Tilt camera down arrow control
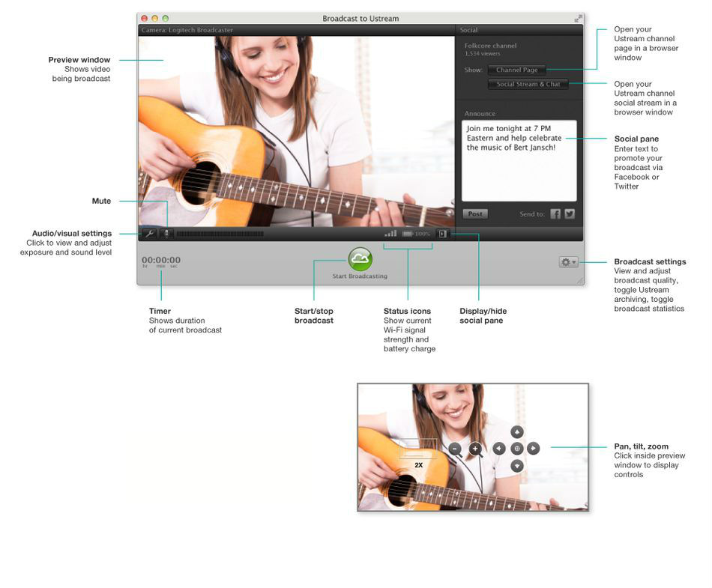The width and height of the screenshot is (712, 588). 516,465
